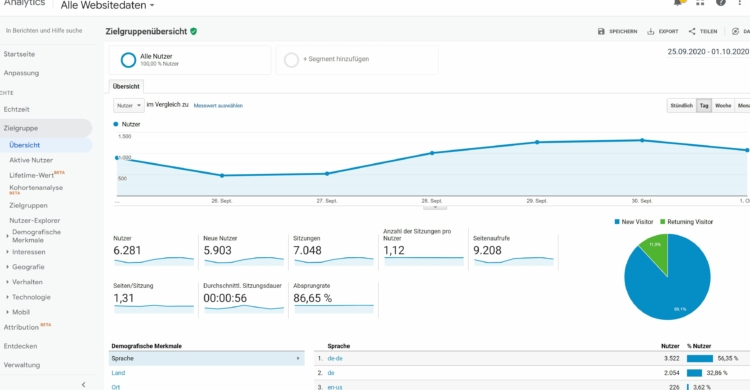This screenshot has width=750, height=390.
Task: Open Entdecken in the sidebar
Action: pyautogui.click(x=20, y=346)
